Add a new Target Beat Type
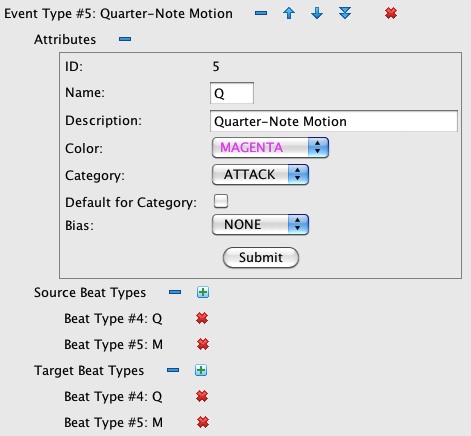 point(201,370)
